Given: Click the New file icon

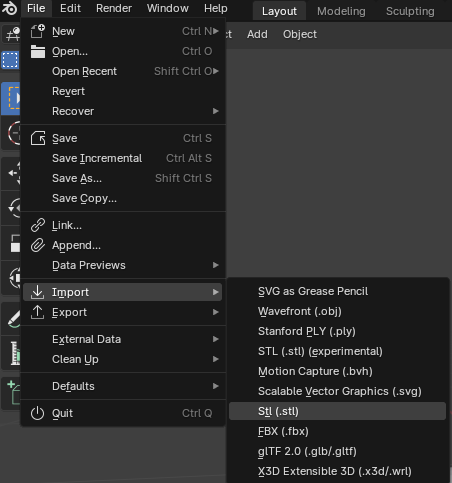Looking at the screenshot, I should click(x=38, y=31).
